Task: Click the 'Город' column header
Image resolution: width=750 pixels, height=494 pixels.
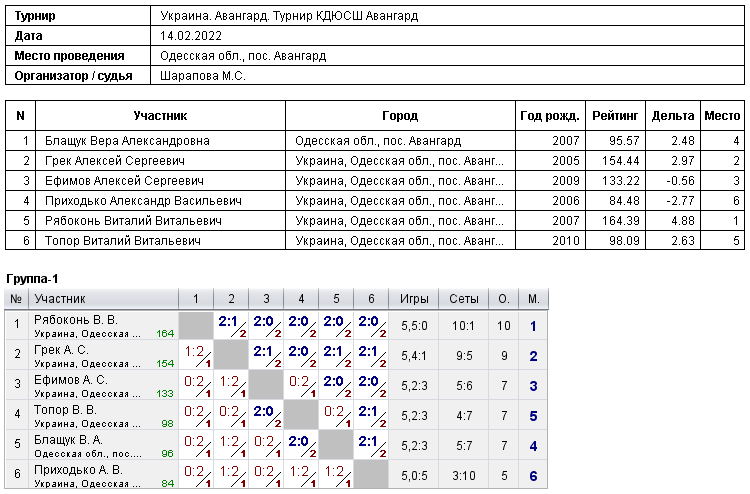Action: [x=400, y=116]
